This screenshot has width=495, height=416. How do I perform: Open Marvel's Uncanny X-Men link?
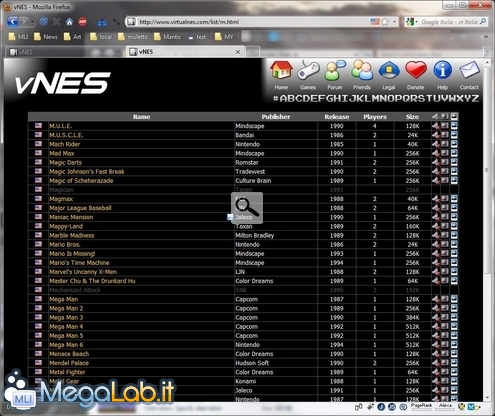[x=83, y=272]
